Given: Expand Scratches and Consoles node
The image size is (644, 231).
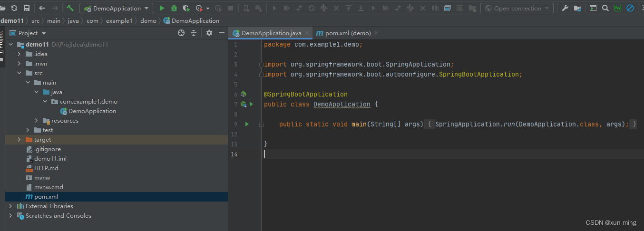Looking at the screenshot, I should tap(11, 216).
